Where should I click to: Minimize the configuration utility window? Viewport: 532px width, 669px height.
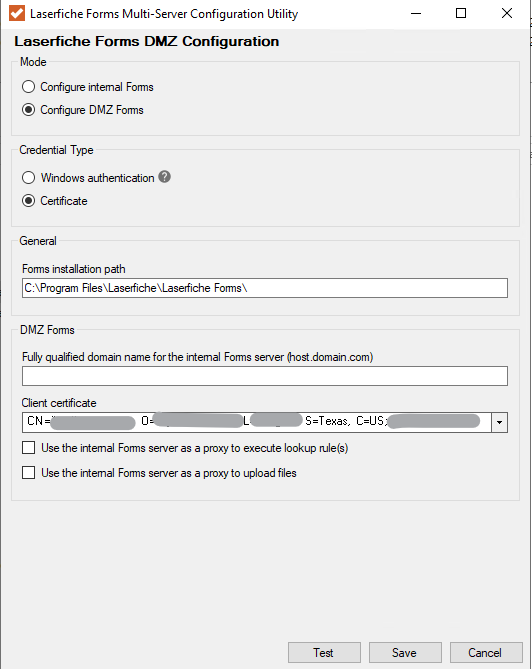[416, 13]
